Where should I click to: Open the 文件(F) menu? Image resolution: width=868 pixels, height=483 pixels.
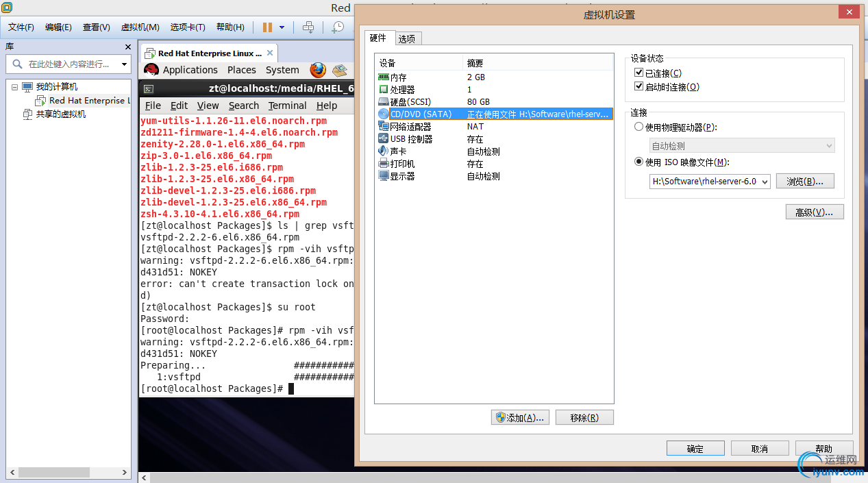[21, 27]
